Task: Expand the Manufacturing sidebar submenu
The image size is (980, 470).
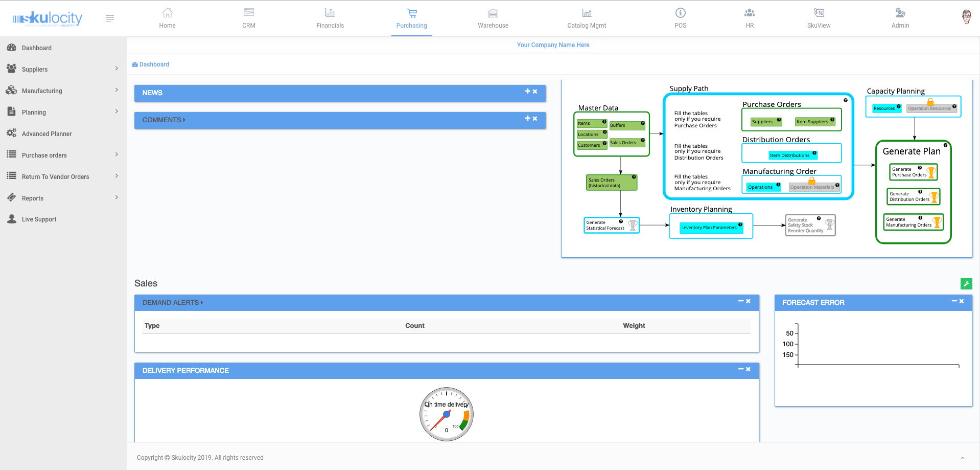Action: coord(116,91)
